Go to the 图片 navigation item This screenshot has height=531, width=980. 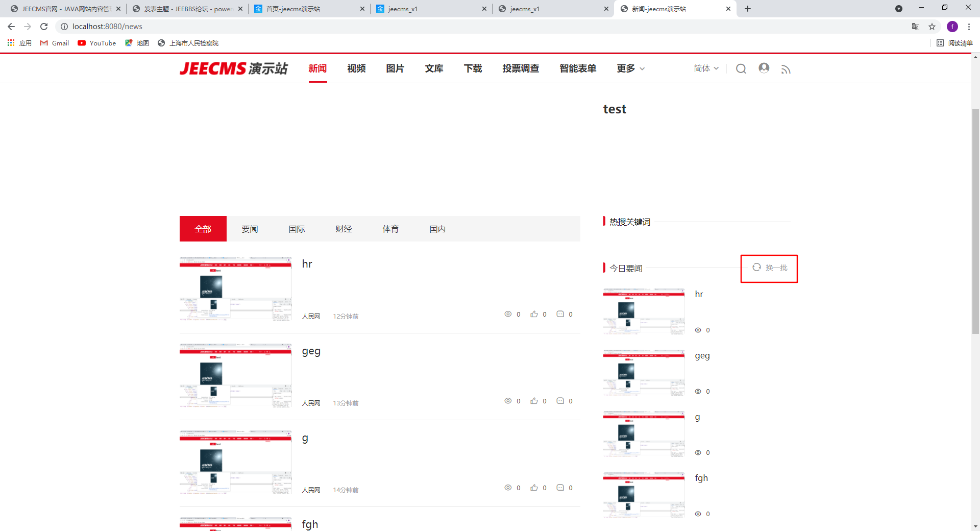395,68
